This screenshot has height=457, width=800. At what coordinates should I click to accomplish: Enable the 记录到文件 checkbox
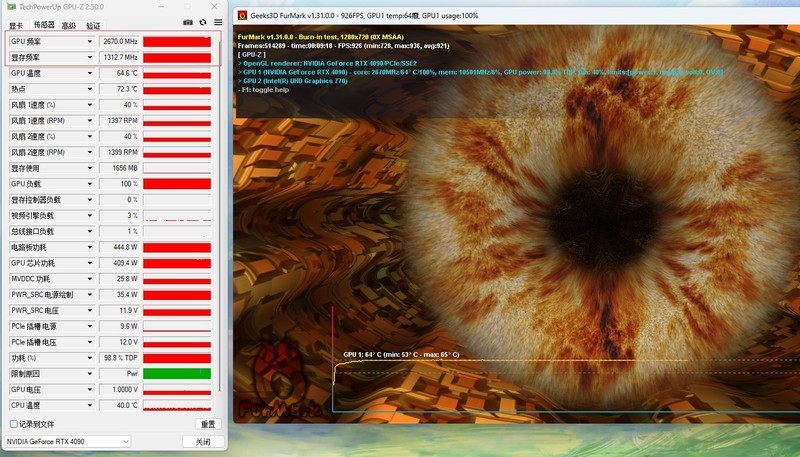(x=14, y=424)
